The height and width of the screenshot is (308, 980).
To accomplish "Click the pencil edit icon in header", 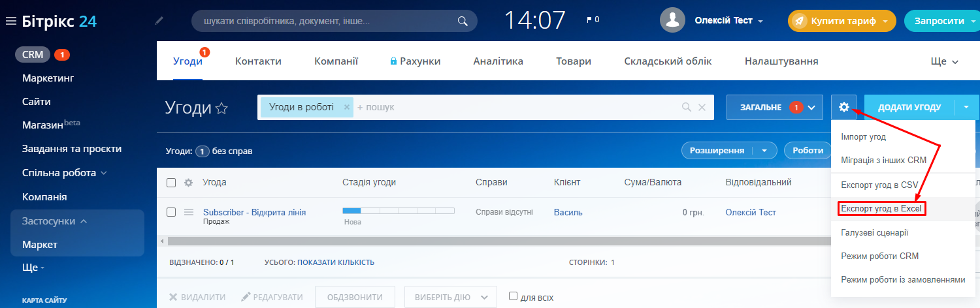I will [x=159, y=21].
